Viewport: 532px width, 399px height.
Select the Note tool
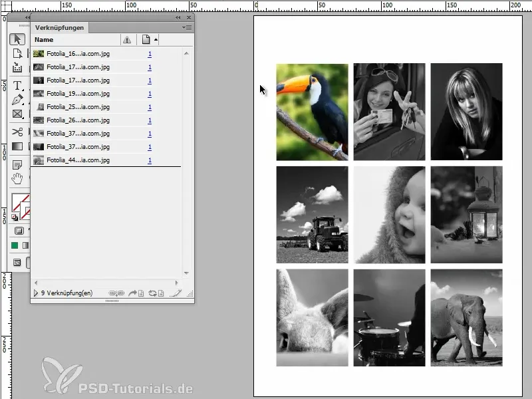pos(17,165)
